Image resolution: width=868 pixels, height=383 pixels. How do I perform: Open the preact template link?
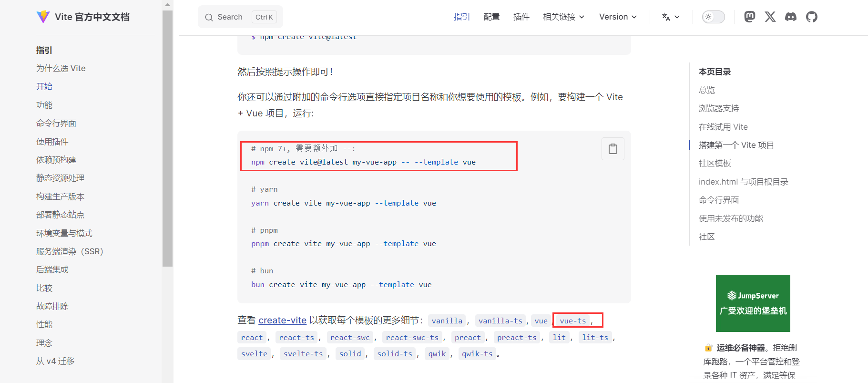tap(468, 337)
